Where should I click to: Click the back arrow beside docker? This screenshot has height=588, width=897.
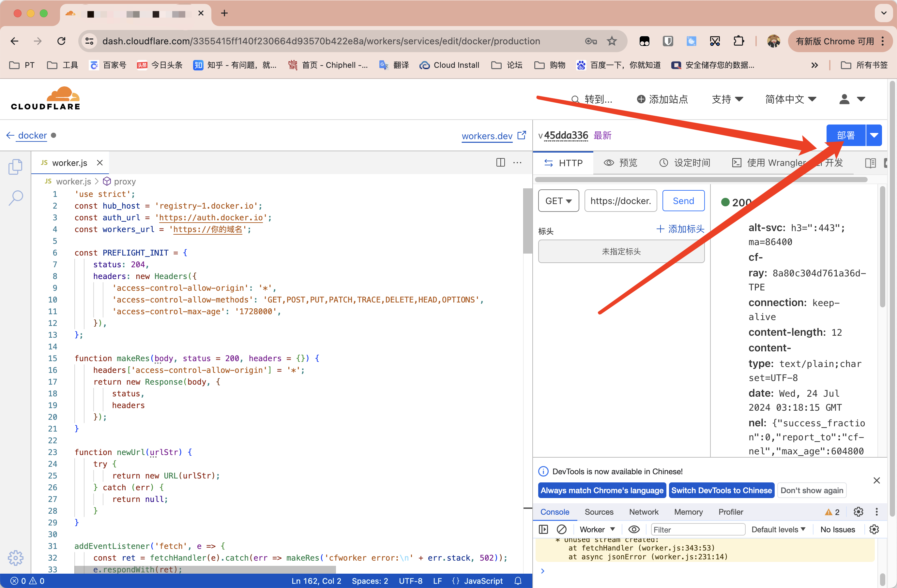(x=10, y=135)
